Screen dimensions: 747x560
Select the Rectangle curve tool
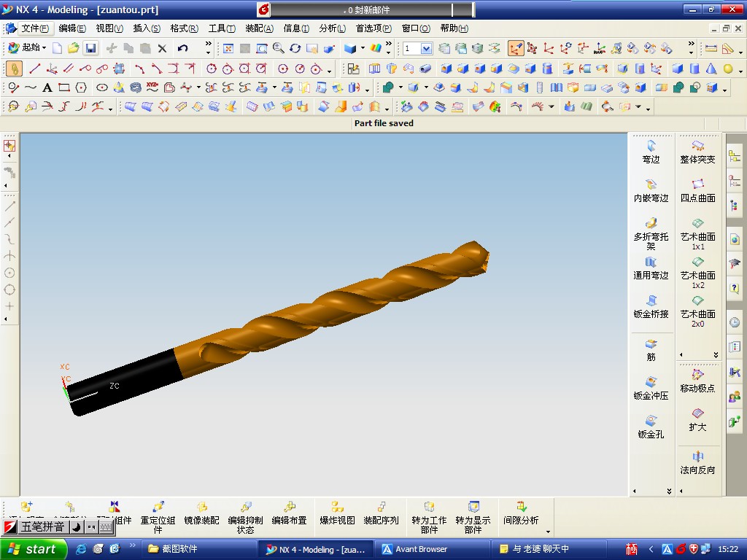click(64, 87)
